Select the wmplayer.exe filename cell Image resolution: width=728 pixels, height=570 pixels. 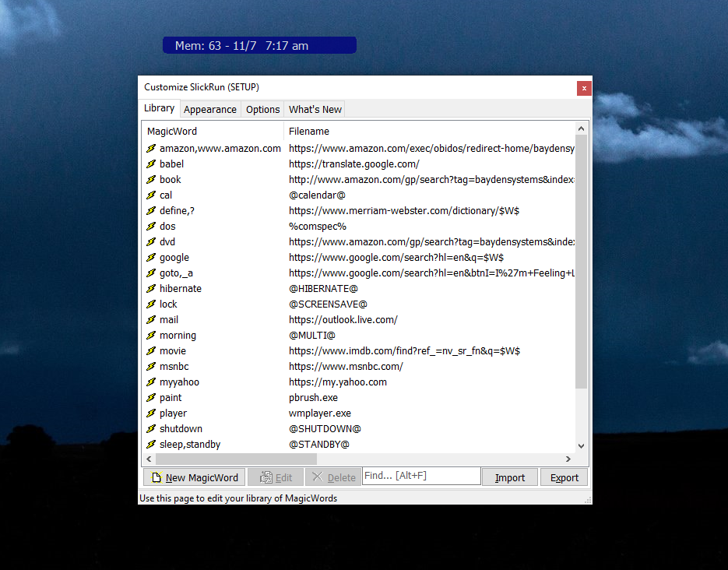(x=320, y=413)
